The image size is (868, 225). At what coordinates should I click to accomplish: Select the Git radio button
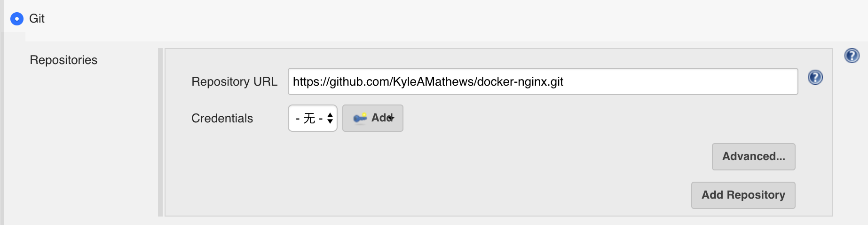coord(17,19)
